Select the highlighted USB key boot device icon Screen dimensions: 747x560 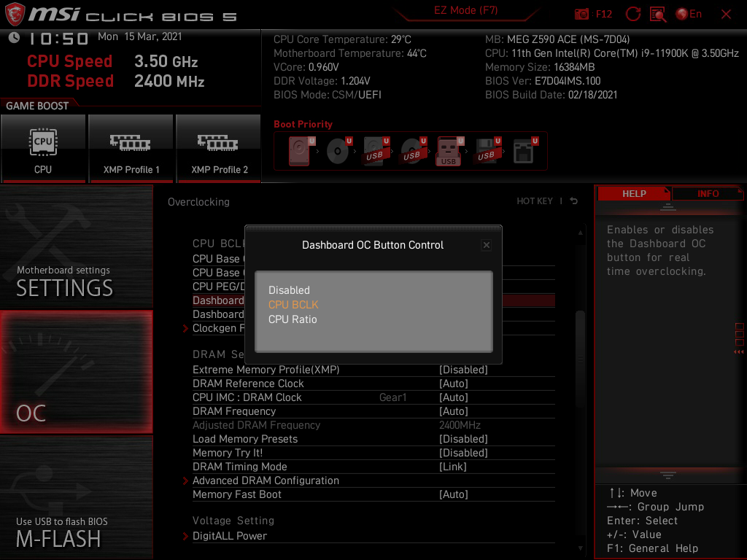[449, 152]
